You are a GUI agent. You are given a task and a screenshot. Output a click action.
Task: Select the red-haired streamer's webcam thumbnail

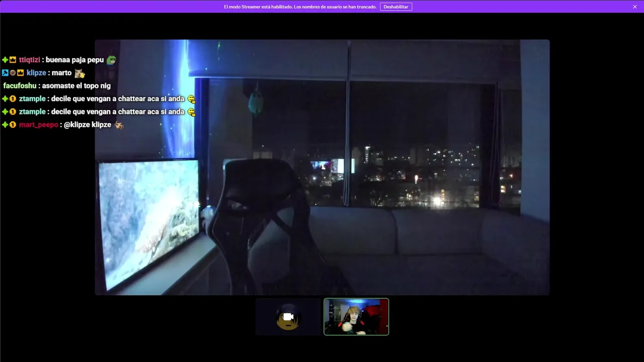pos(356,317)
